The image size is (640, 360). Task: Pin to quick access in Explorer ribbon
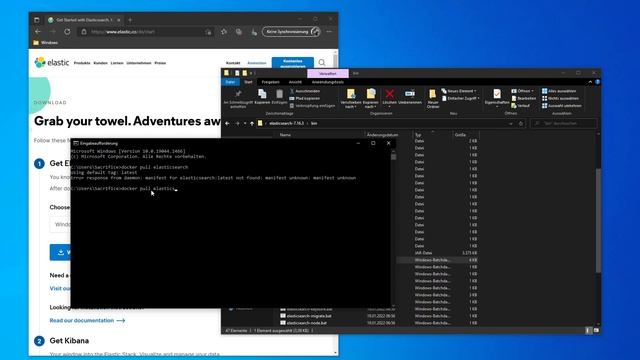pos(238,98)
